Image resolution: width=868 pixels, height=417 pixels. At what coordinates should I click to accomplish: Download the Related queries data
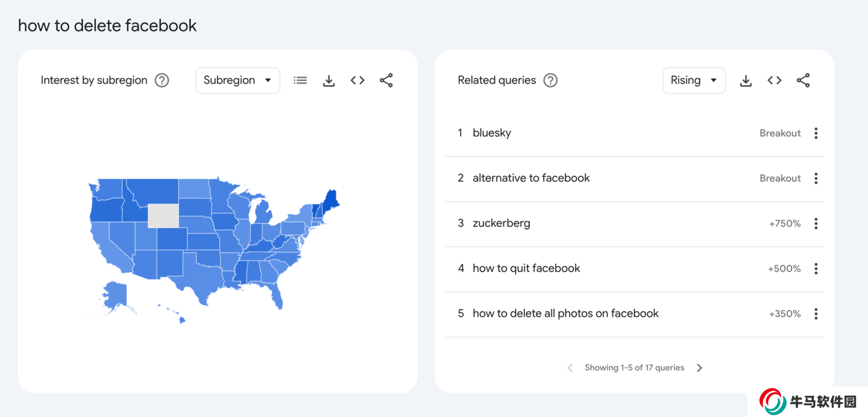click(746, 80)
